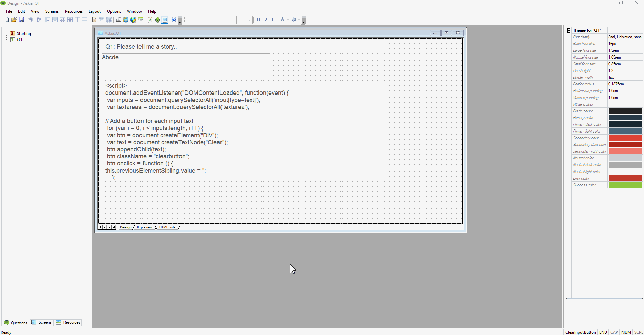The image size is (644, 335).
Task: Open a file with the folder icon
Action: [x=14, y=20]
